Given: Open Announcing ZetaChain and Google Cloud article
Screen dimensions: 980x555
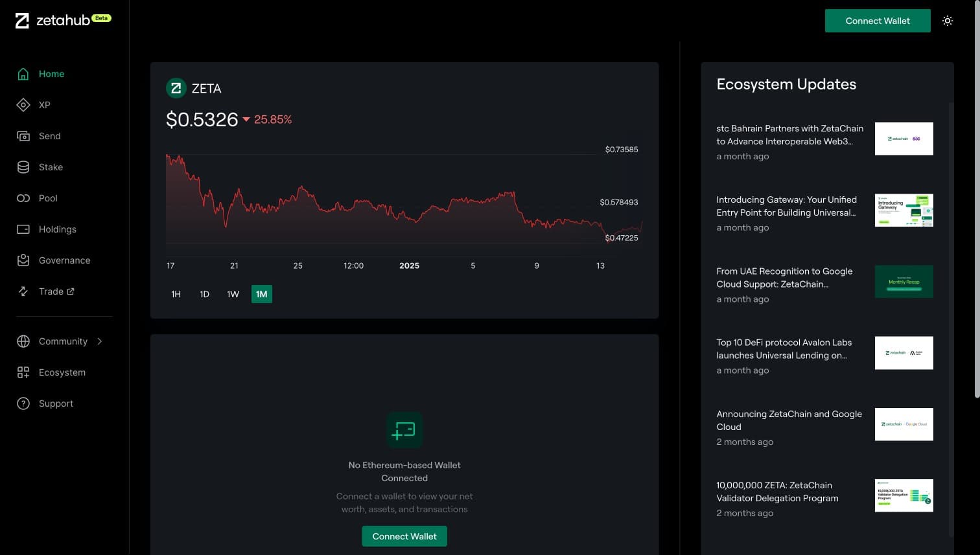Looking at the screenshot, I should click(789, 420).
